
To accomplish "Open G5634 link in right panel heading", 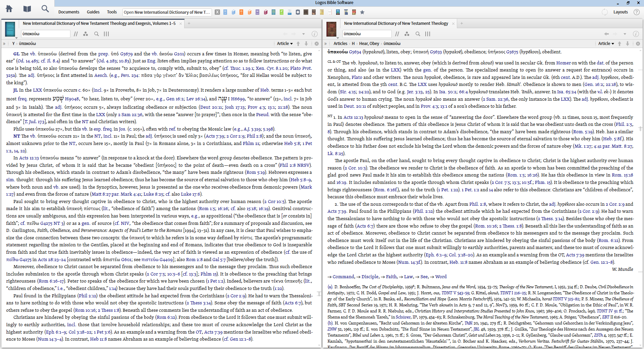I will click(x=355, y=52).
